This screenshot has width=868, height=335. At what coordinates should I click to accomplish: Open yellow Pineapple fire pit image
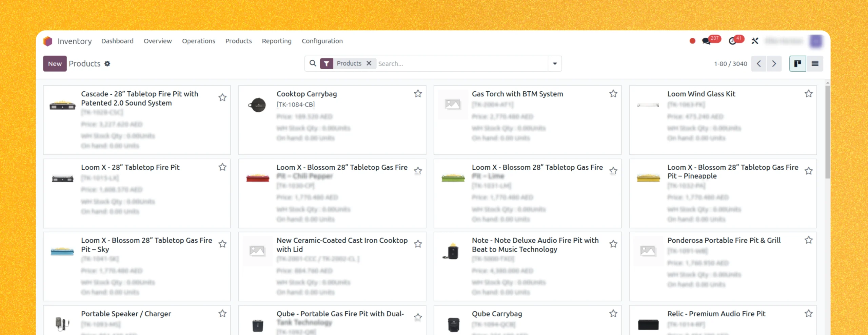[x=648, y=178]
